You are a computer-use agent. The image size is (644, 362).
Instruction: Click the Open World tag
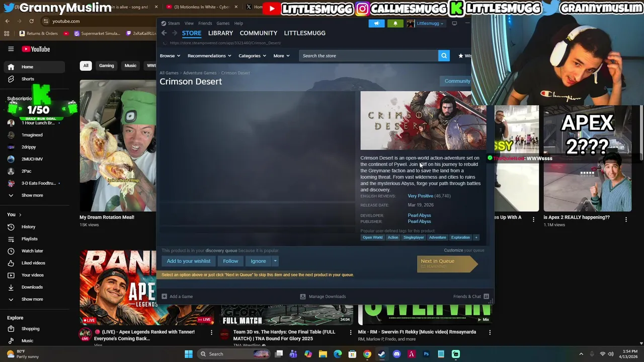373,237
